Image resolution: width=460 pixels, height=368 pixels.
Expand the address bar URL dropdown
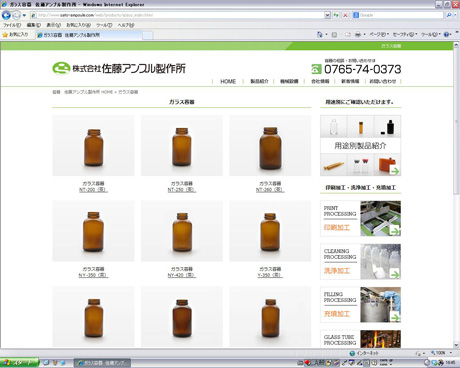[x=327, y=15]
